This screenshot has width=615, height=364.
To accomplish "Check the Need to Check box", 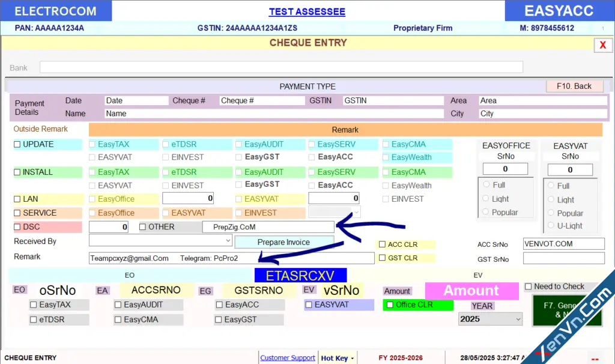I will point(529,287).
